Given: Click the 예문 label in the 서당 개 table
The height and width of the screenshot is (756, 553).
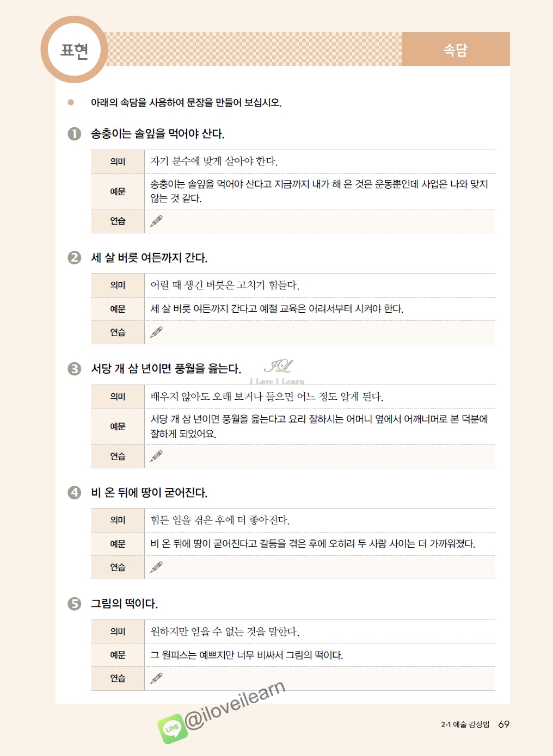Looking at the screenshot, I should point(118,426).
